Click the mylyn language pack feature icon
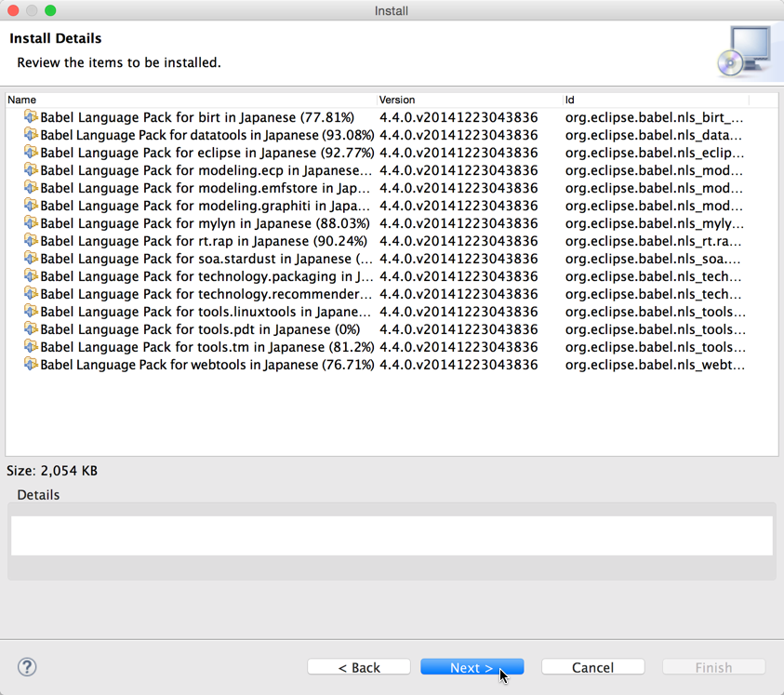The width and height of the screenshot is (784, 695). click(31, 222)
